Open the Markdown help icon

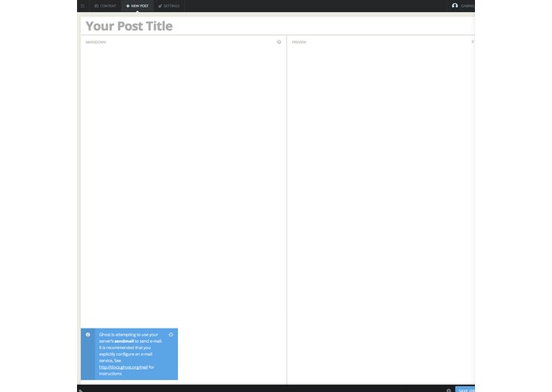(279, 42)
